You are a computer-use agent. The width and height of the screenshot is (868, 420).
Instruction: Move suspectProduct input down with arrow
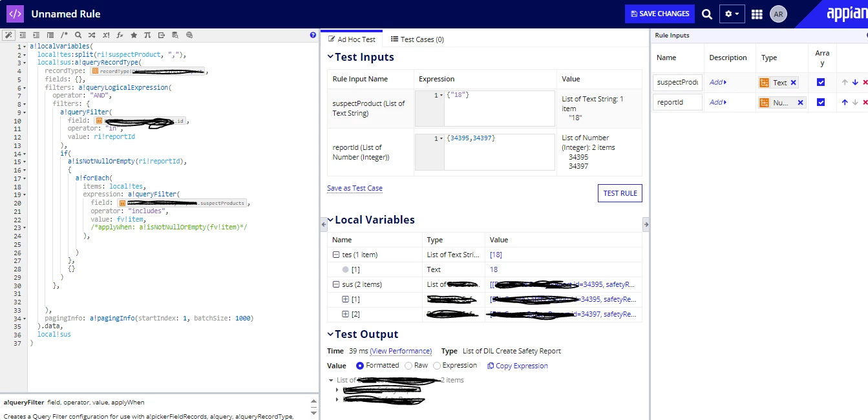pyautogui.click(x=855, y=82)
